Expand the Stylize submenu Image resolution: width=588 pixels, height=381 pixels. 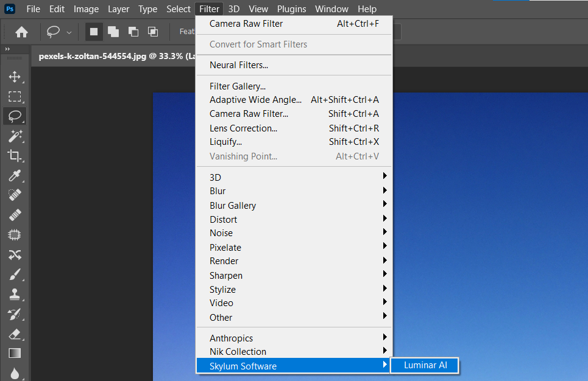pyautogui.click(x=294, y=289)
